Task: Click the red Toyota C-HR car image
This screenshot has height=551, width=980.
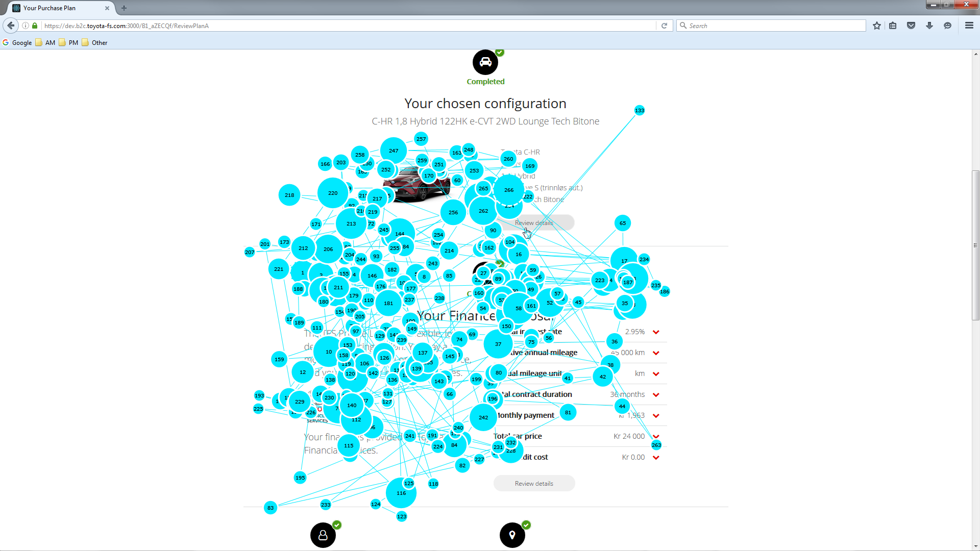Action: [416, 184]
